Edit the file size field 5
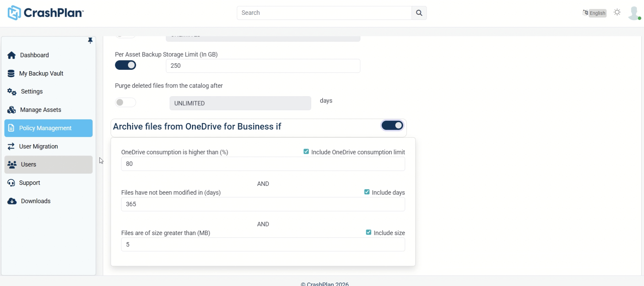 click(263, 245)
